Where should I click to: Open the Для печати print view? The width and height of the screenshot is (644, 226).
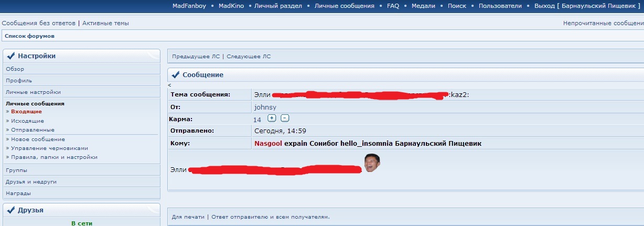(x=188, y=217)
